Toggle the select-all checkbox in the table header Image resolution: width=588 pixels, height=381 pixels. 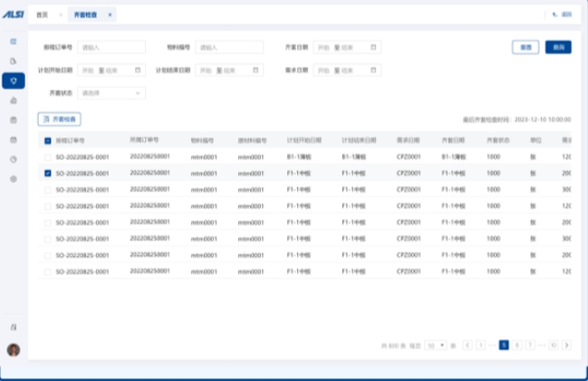(48, 141)
